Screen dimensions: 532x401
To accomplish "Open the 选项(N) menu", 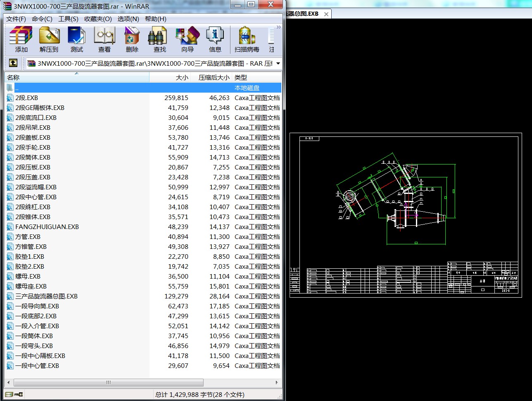I will 128,19.
